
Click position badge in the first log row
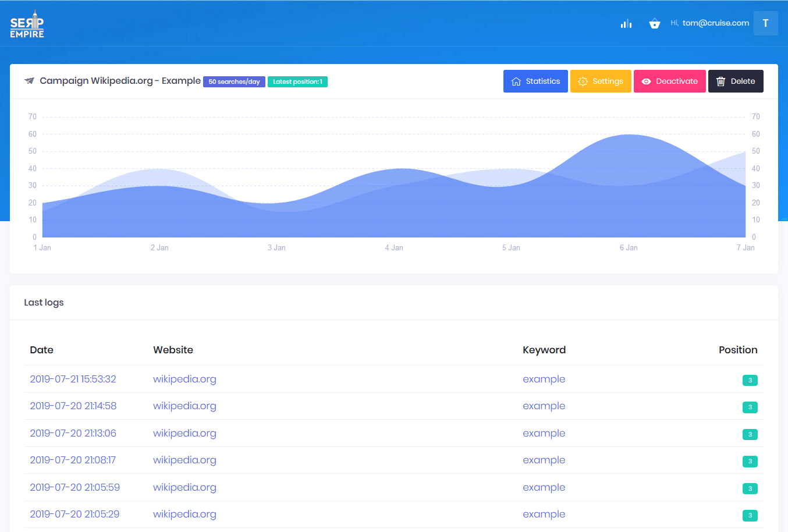(x=750, y=381)
